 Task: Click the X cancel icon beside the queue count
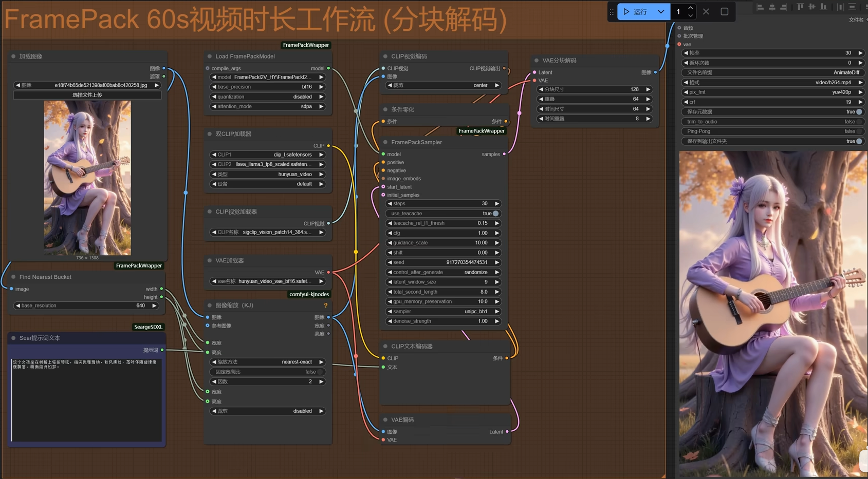tap(706, 11)
